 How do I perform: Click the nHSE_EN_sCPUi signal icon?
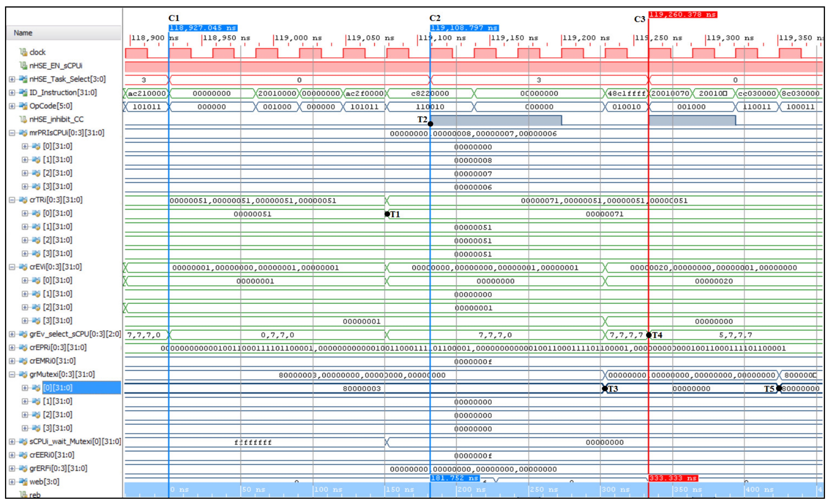point(23,66)
